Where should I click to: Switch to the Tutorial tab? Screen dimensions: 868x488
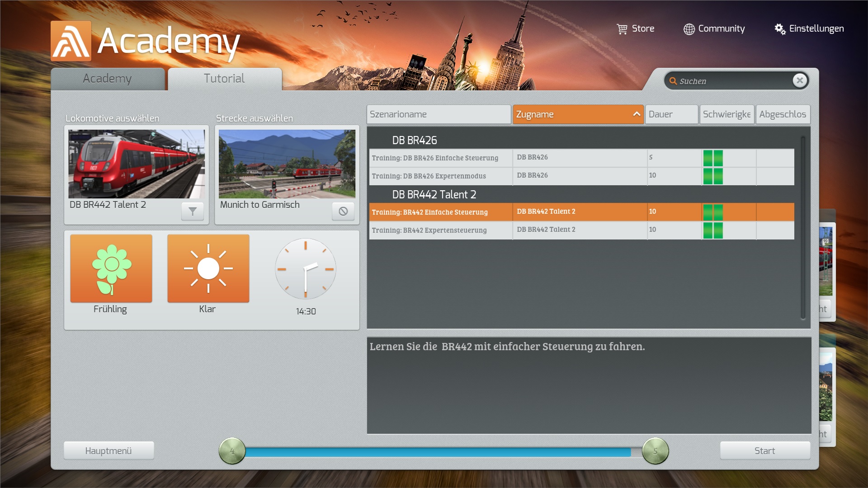point(225,79)
